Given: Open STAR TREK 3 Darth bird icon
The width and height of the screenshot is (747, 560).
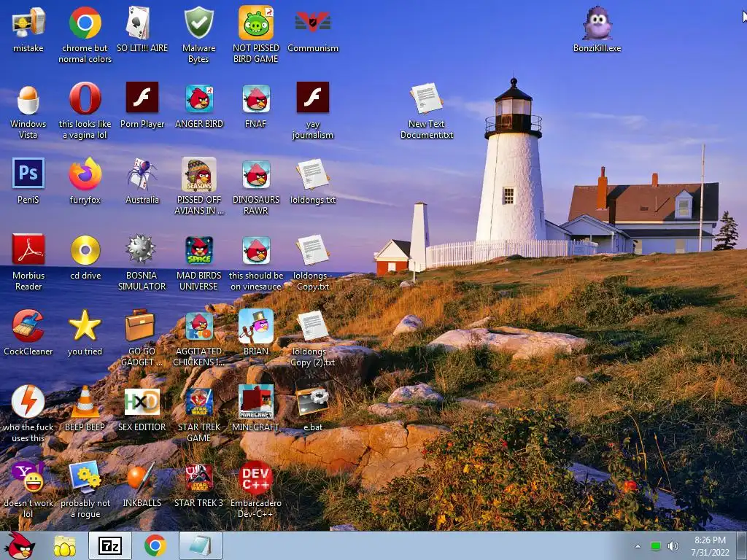Looking at the screenshot, I should click(x=199, y=478).
